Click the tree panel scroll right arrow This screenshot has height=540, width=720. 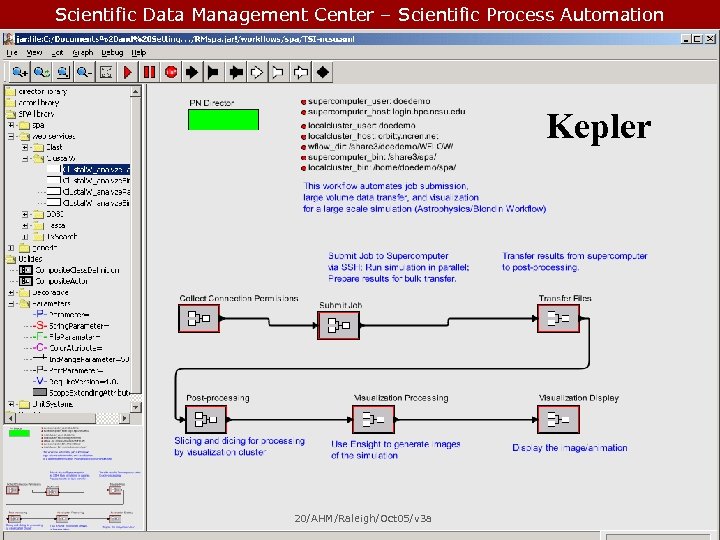pyautogui.click(x=124, y=418)
